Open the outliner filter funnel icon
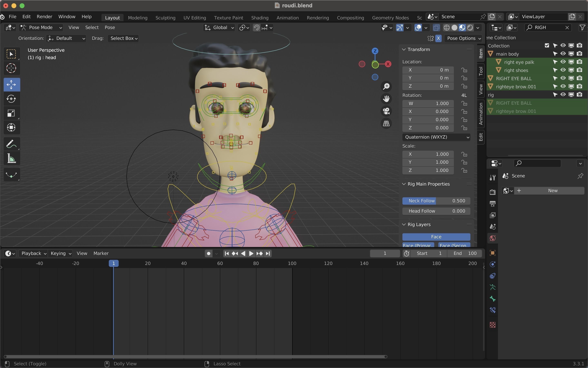Screen dimensions: 588x368 (582, 28)
